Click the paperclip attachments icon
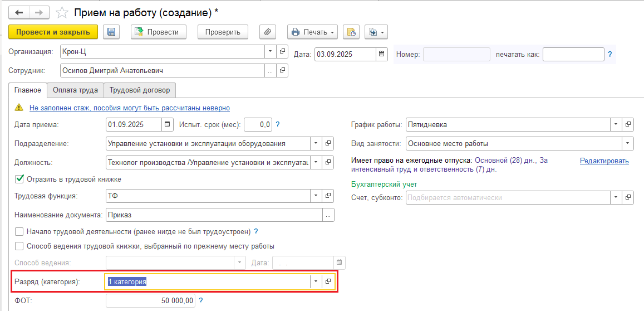This screenshot has width=644, height=311. click(x=268, y=32)
